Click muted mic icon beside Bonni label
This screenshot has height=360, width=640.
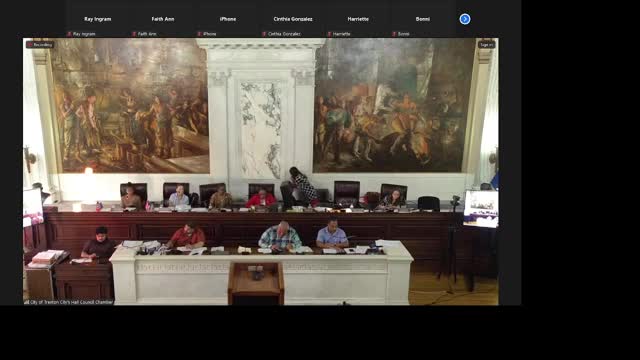(x=394, y=34)
